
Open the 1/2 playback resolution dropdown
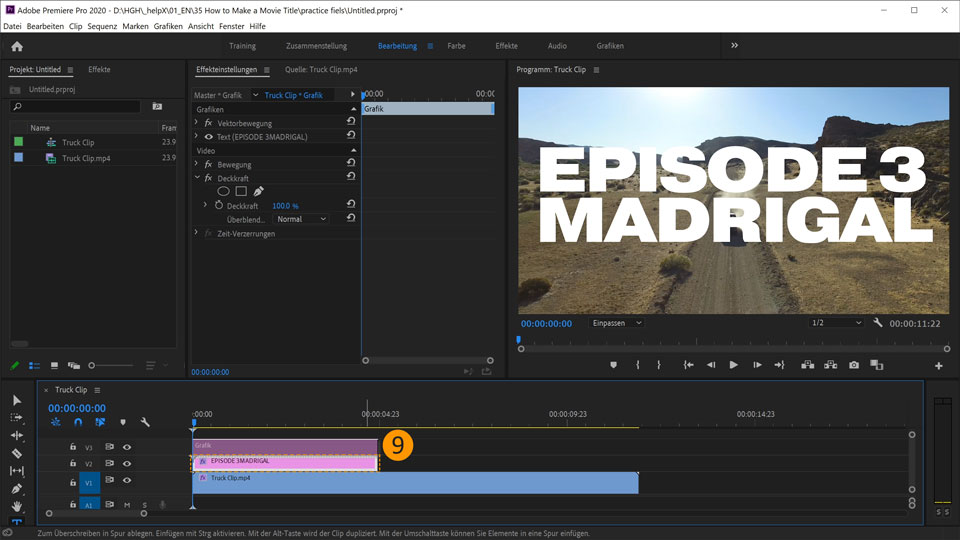(x=836, y=323)
